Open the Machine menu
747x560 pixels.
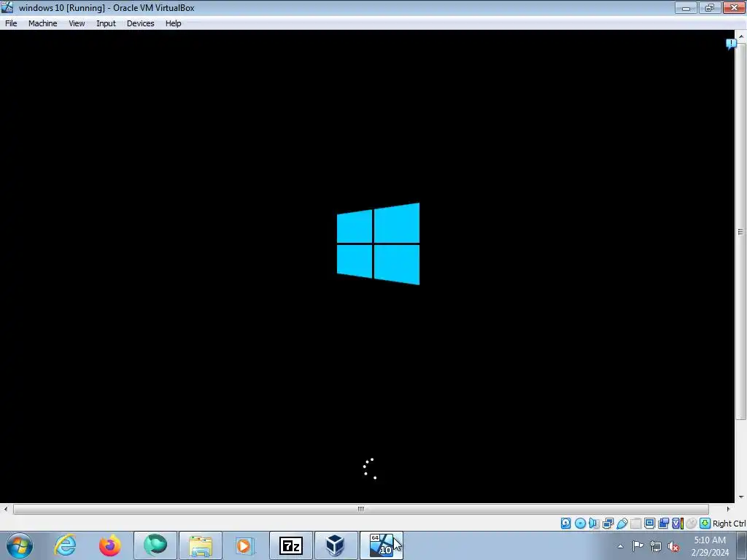[42, 23]
